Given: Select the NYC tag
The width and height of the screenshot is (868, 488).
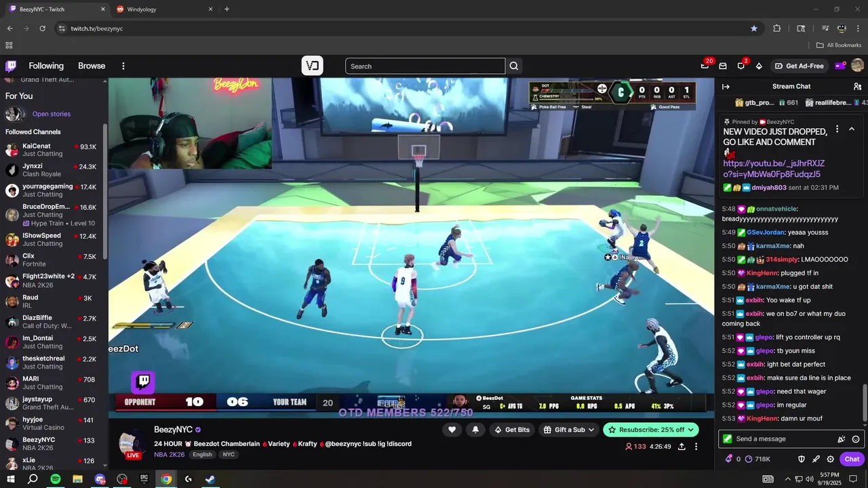Looking at the screenshot, I should (x=229, y=455).
